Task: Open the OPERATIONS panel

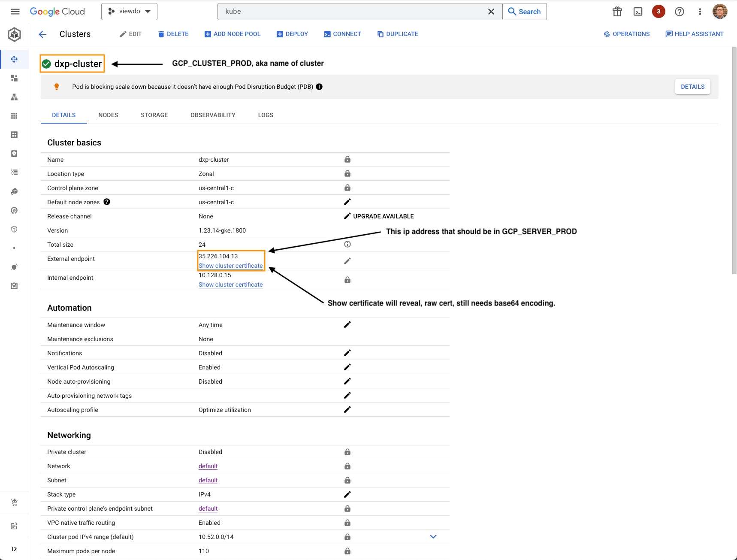Action: pos(626,34)
